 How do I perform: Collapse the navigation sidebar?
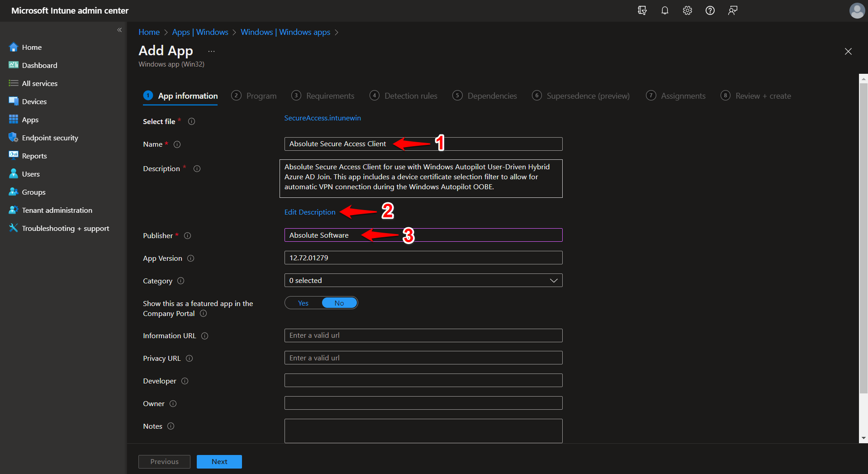pos(119,29)
